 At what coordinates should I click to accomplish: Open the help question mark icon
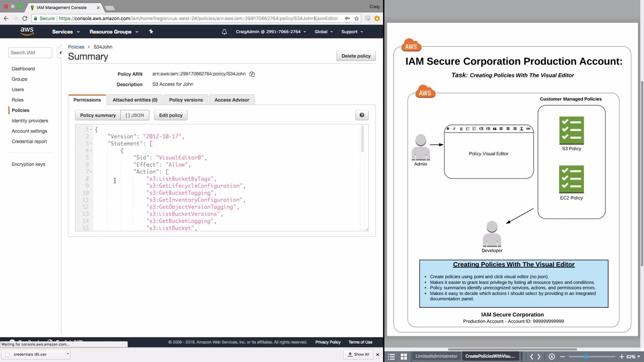click(x=362, y=115)
